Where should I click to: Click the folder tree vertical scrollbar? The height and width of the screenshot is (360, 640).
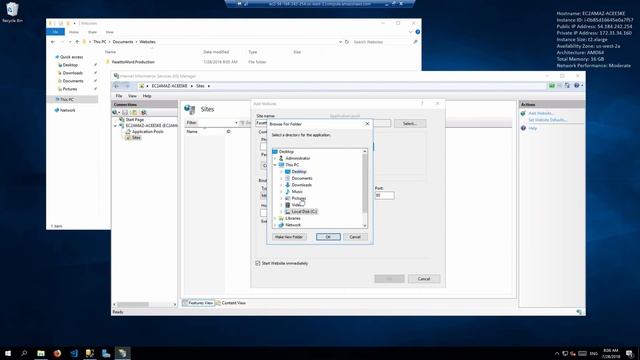(x=364, y=184)
